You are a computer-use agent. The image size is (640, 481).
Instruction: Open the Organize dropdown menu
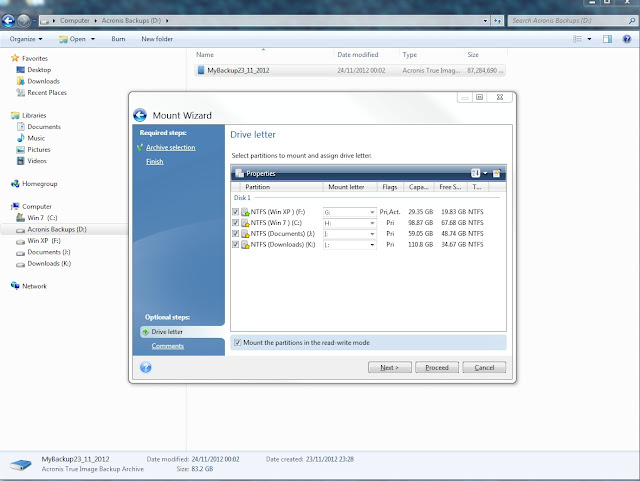[x=26, y=39]
